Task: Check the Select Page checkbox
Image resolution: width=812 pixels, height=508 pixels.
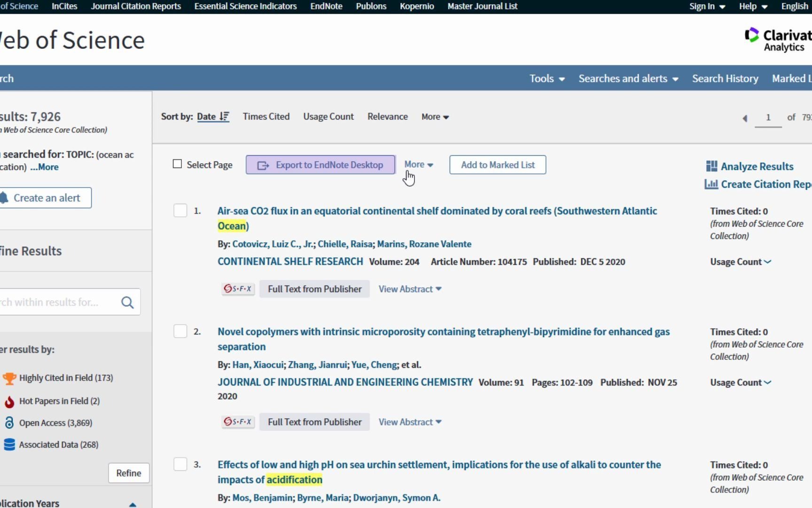Action: [x=177, y=164]
